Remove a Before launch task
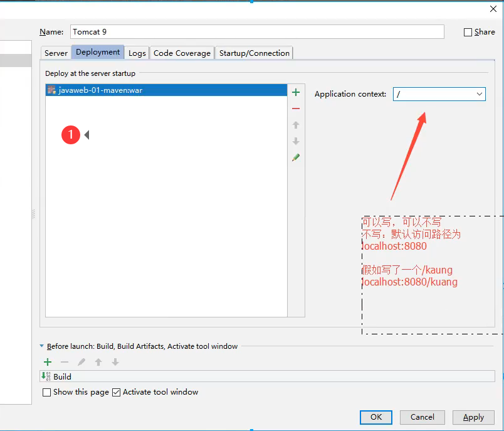The image size is (504, 431). [65, 362]
